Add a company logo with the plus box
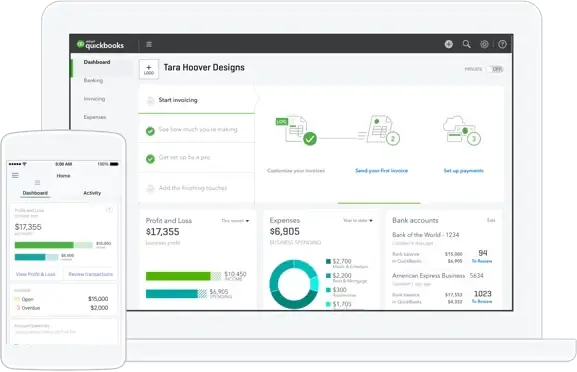This screenshot has height=372, width=577. point(149,69)
